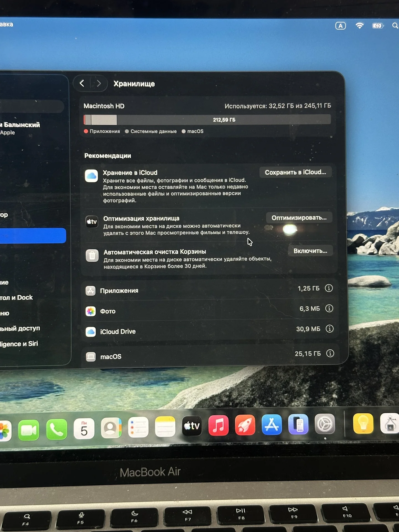Image resolution: width=399 pixels, height=532 pixels.
Task: Open info for iCloud Drive storage row
Action: click(x=329, y=329)
